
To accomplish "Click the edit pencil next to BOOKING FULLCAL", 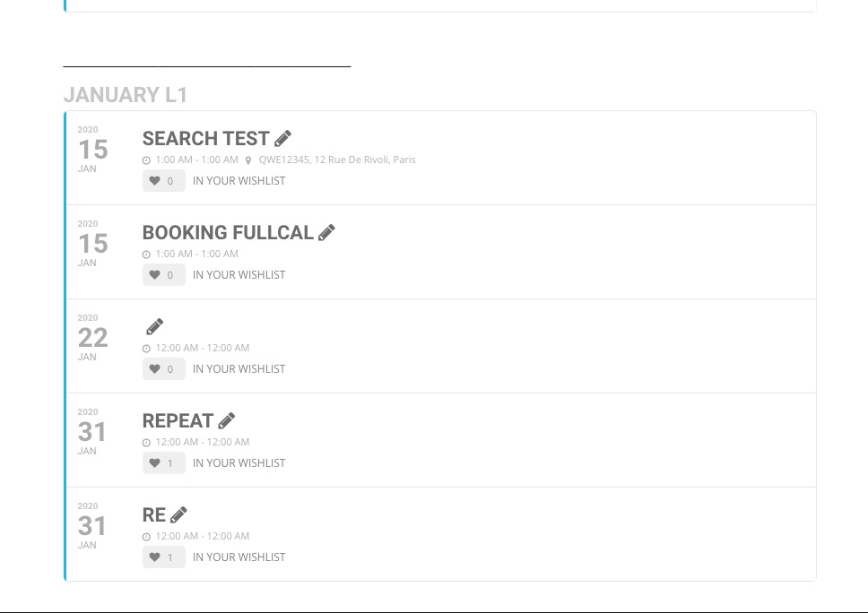I will pyautogui.click(x=327, y=232).
